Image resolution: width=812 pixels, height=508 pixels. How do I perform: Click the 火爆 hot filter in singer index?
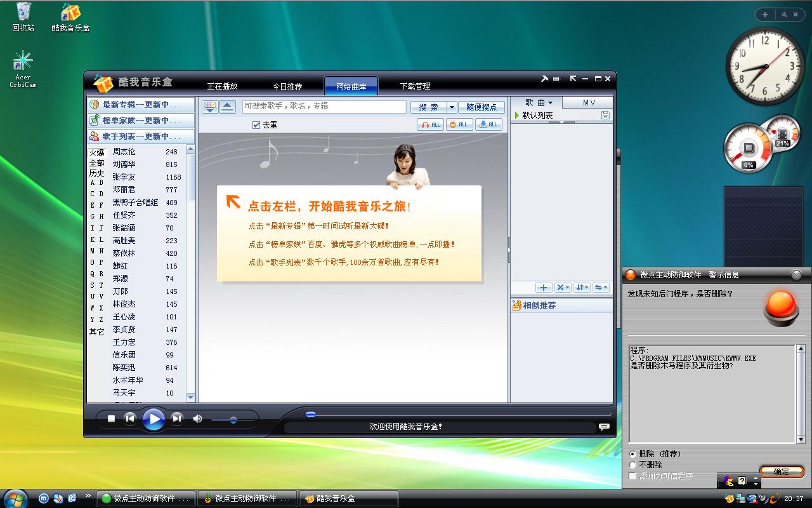pos(96,153)
